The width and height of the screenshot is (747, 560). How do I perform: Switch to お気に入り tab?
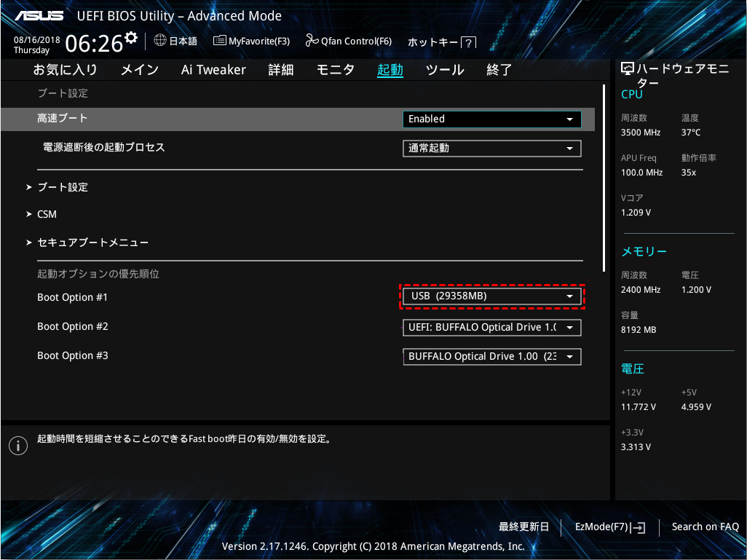tap(66, 70)
